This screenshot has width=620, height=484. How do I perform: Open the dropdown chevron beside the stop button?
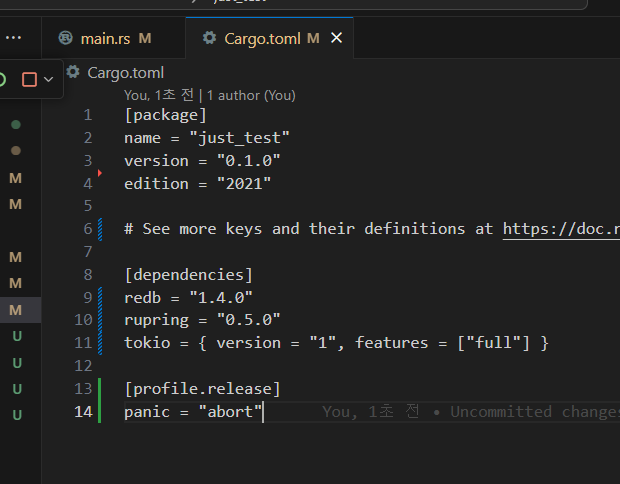[48, 79]
